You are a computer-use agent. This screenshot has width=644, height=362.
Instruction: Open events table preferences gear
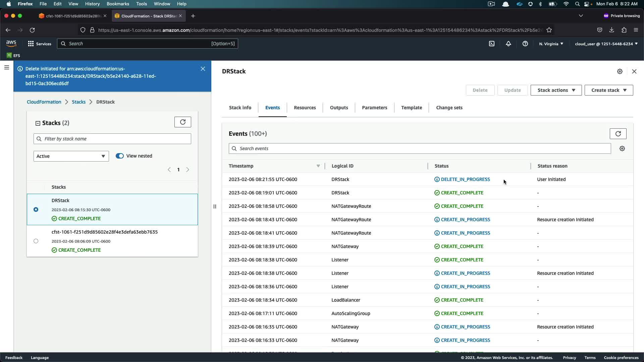tap(622, 148)
